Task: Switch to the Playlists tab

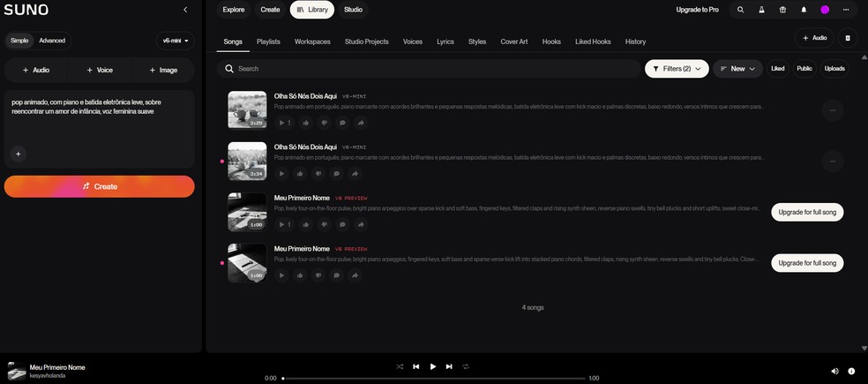Action: pos(268,41)
